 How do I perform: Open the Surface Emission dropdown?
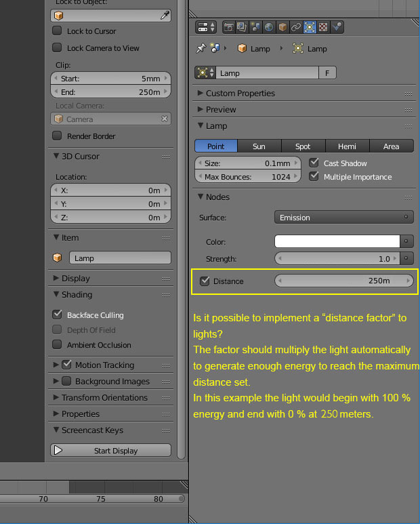point(344,217)
